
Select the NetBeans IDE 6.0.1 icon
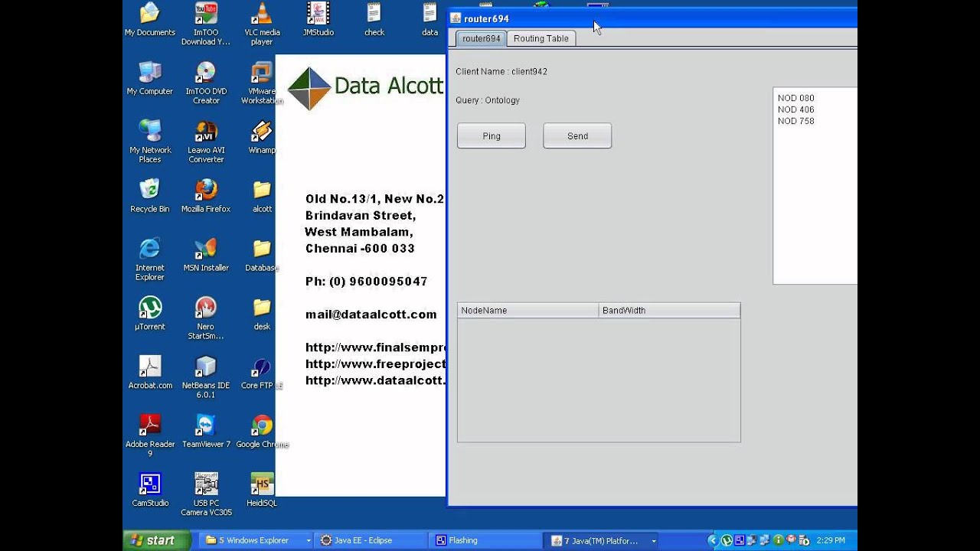[x=206, y=377]
